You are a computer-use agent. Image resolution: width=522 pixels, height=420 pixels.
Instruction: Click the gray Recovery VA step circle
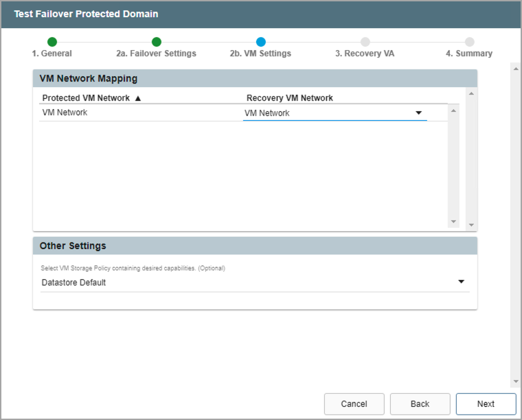(x=365, y=42)
